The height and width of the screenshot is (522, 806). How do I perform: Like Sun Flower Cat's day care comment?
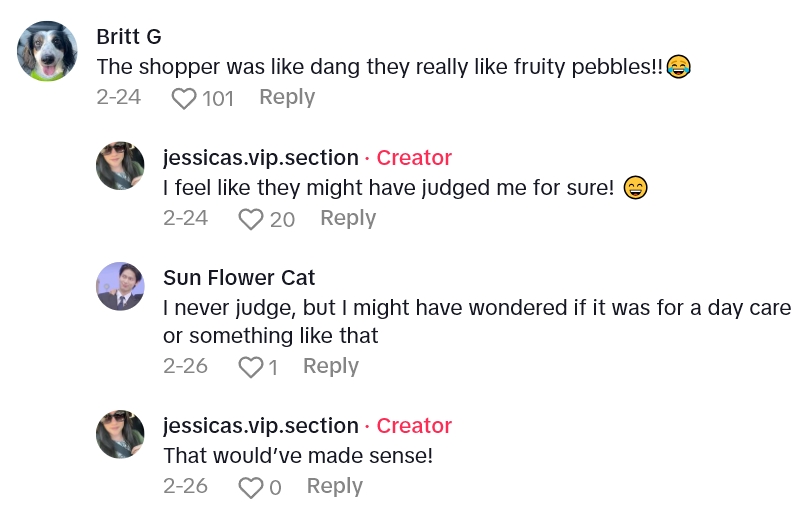(x=250, y=367)
